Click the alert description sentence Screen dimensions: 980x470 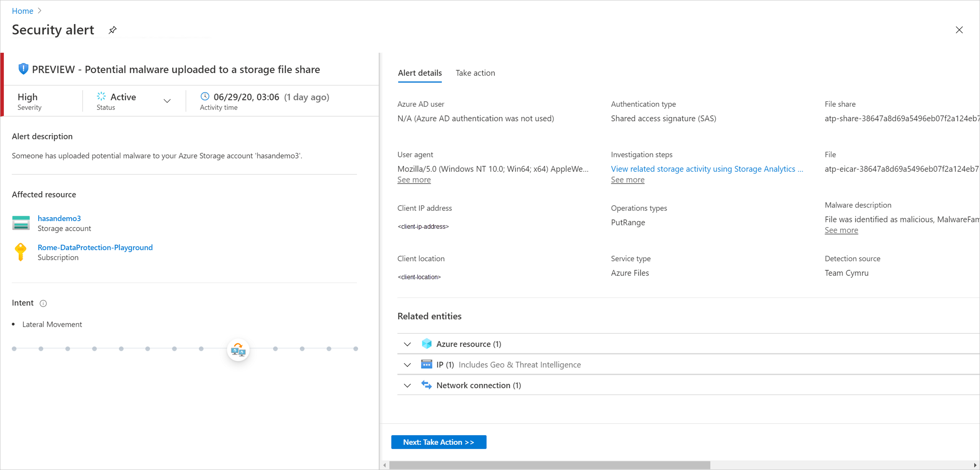pos(157,155)
